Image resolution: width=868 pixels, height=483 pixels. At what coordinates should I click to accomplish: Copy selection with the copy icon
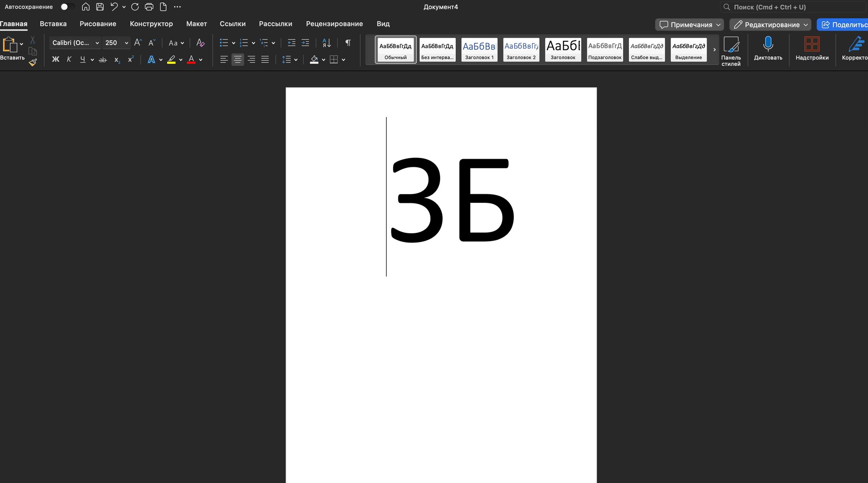pos(33,51)
